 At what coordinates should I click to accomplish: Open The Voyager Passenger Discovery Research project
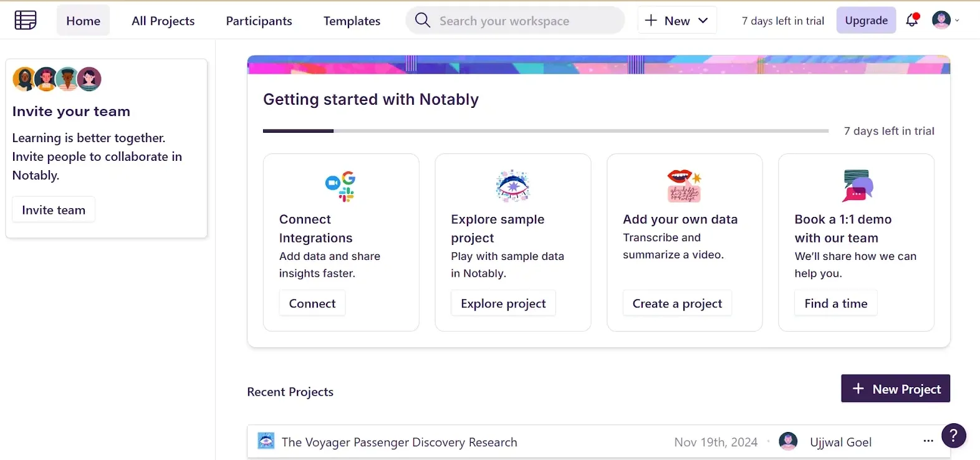pyautogui.click(x=399, y=442)
